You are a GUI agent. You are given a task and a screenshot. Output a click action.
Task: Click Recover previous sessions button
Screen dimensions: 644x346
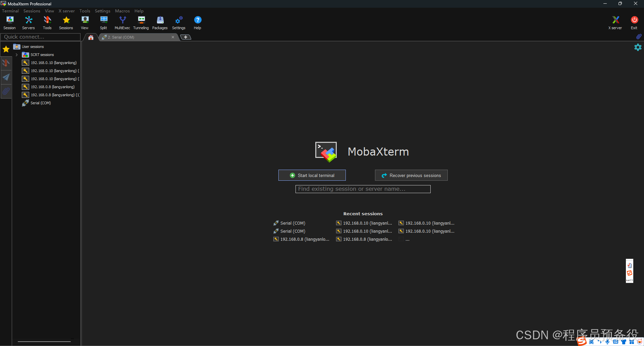(411, 175)
